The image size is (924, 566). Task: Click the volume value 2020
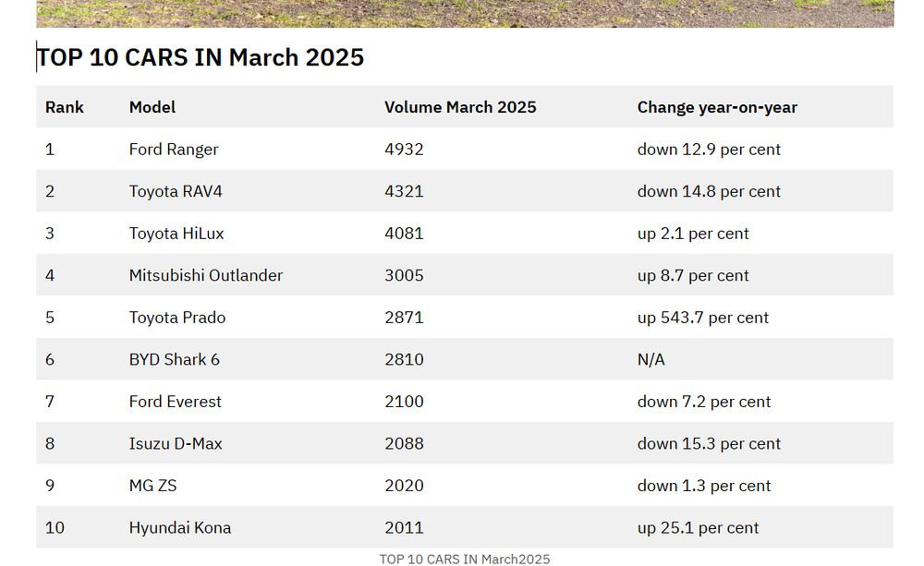coord(404,486)
